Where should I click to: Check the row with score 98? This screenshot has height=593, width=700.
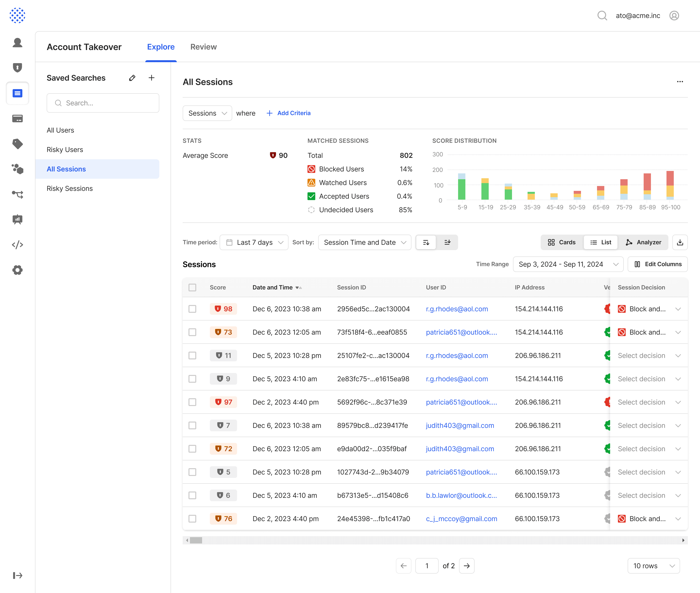(x=192, y=309)
